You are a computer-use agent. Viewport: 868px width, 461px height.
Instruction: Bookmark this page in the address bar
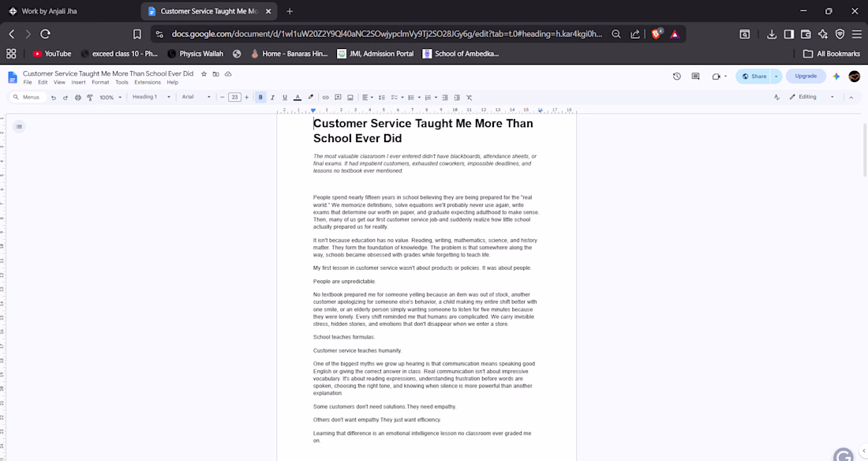pos(137,35)
